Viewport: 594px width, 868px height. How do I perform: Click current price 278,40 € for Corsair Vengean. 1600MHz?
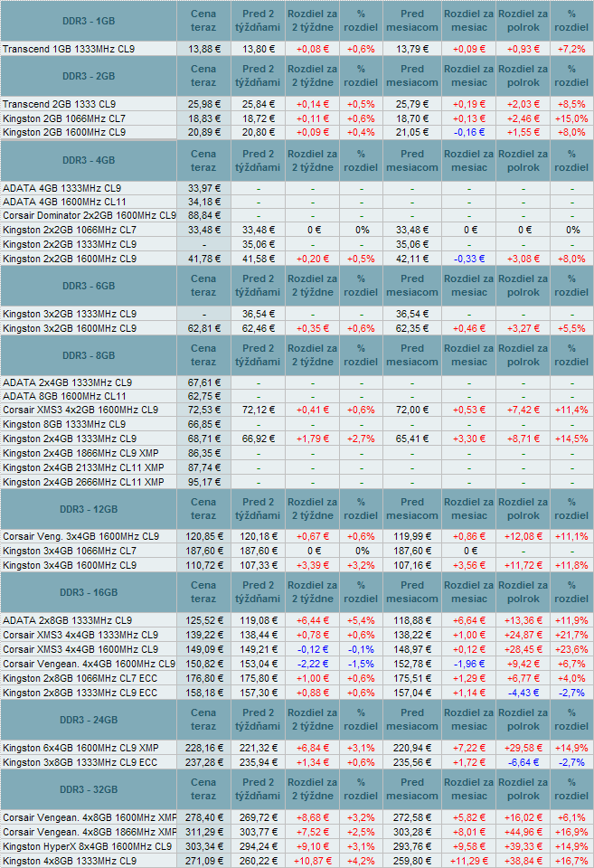[x=204, y=817]
